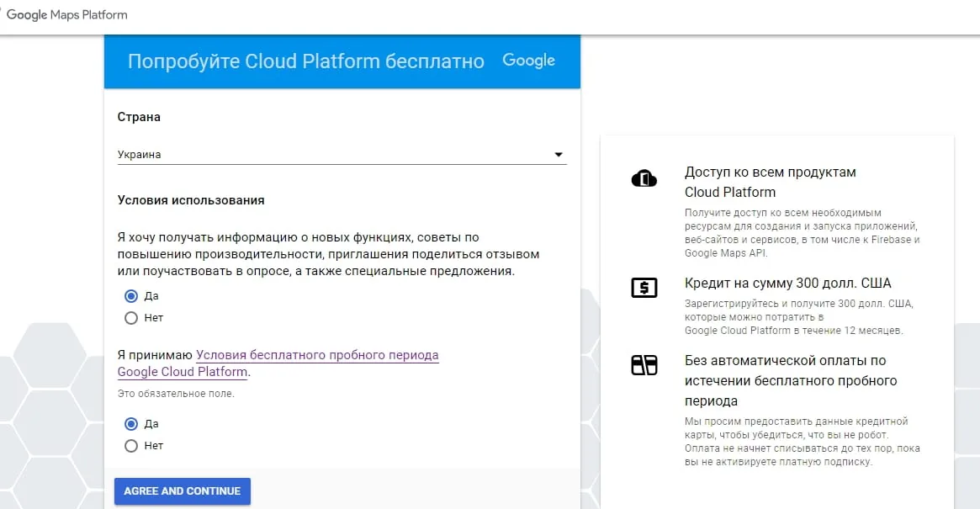980x509 pixels.
Task: Select Да for receiving news and offers
Action: coord(131,296)
